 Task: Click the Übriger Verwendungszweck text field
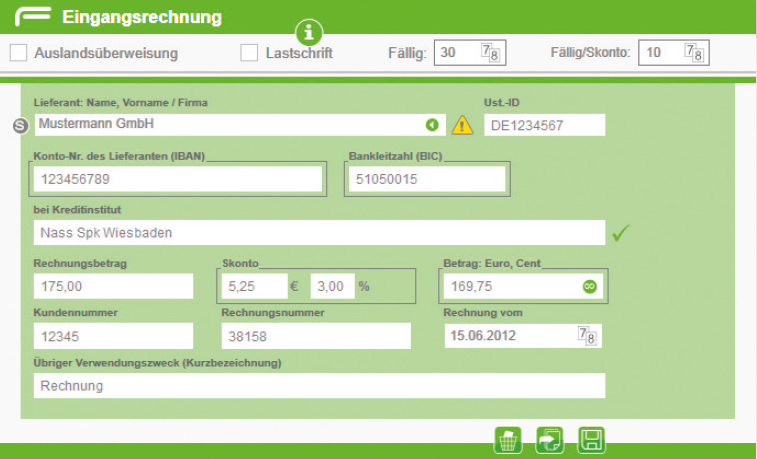319,386
